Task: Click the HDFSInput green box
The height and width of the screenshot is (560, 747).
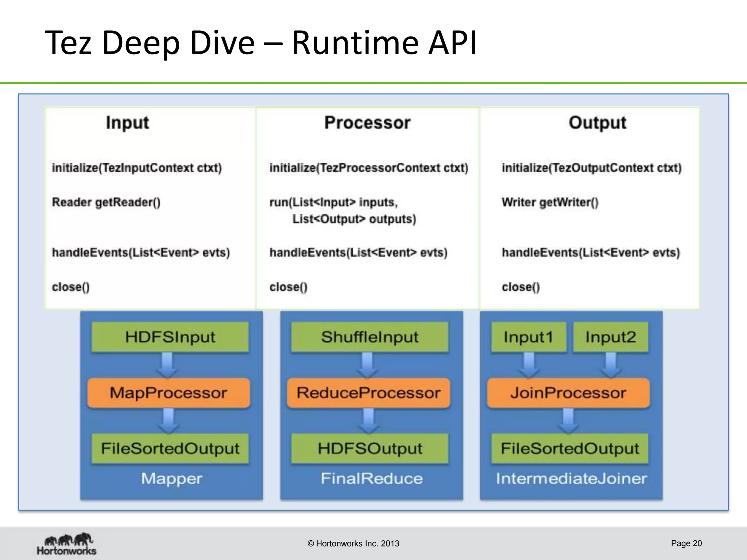Action: pos(170,337)
